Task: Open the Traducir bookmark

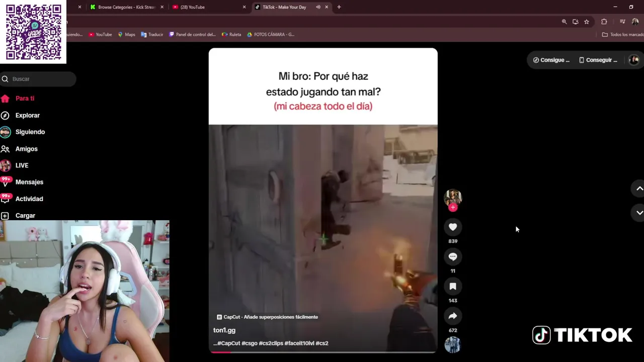Action: [152, 35]
